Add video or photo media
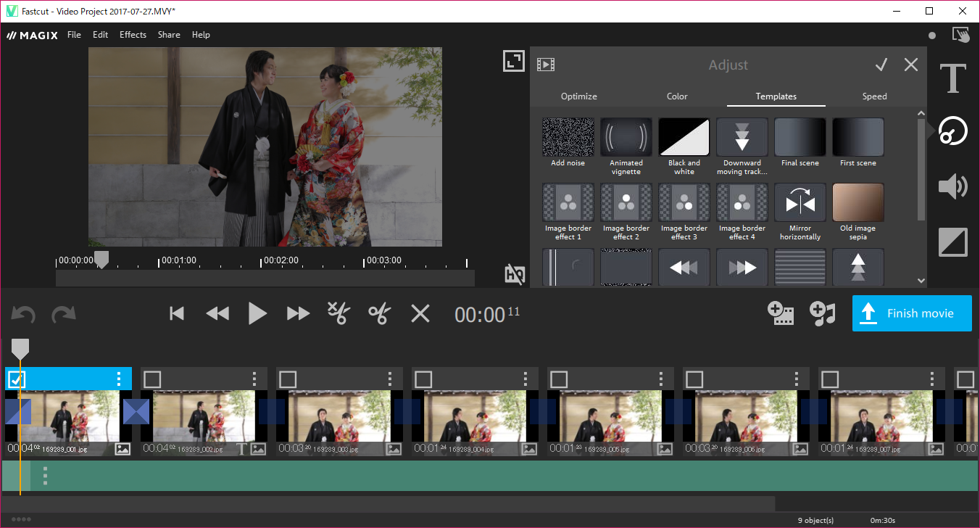 (781, 313)
